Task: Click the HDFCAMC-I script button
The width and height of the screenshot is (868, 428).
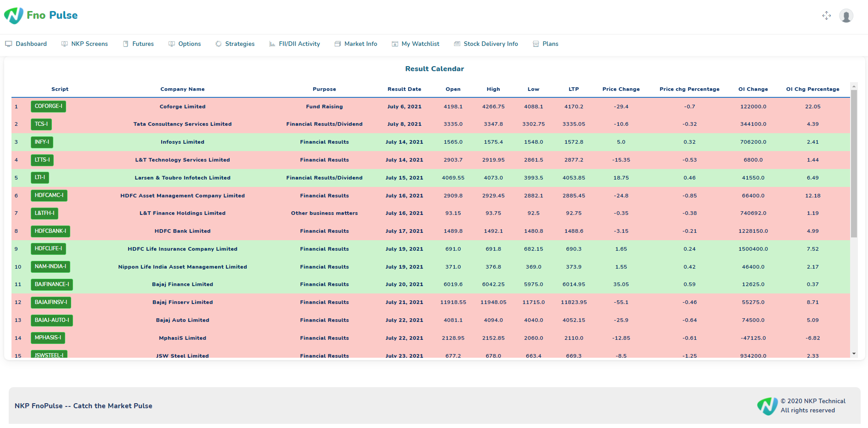Action: coord(49,196)
